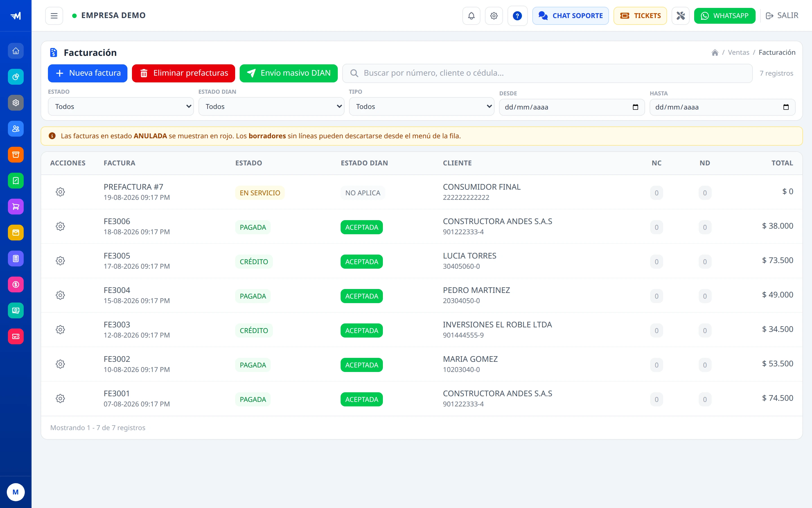Image resolution: width=812 pixels, height=508 pixels.
Task: Expand the ESTADO DIAN filter dropdown
Action: point(271,106)
